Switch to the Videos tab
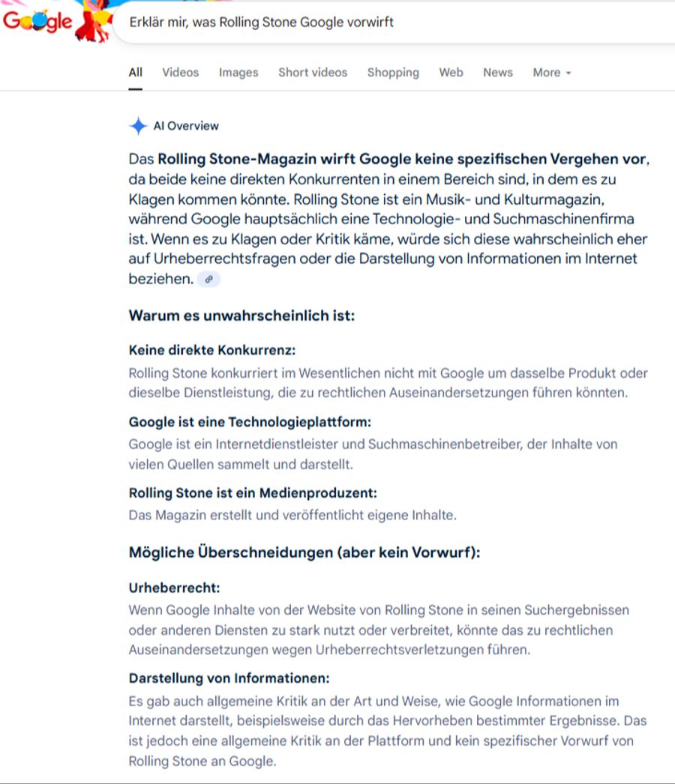 179,72
